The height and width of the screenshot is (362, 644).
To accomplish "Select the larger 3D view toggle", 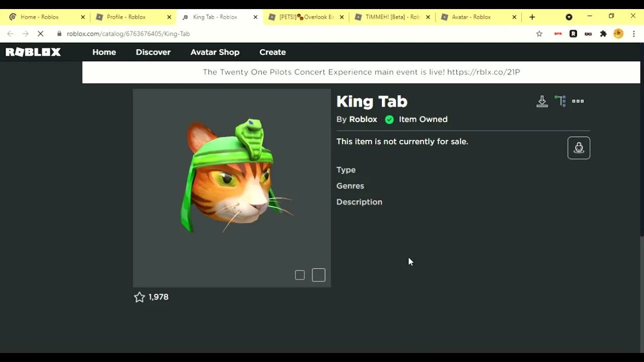I will click(x=318, y=275).
